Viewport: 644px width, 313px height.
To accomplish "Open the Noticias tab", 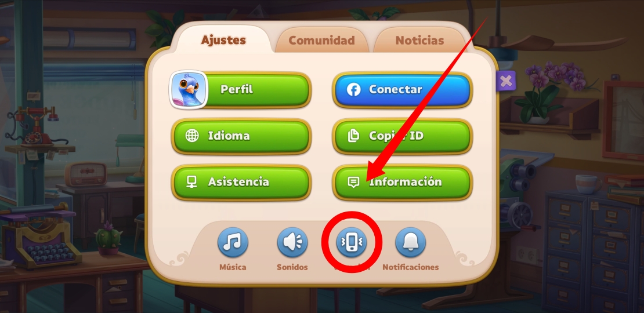I will pos(419,40).
